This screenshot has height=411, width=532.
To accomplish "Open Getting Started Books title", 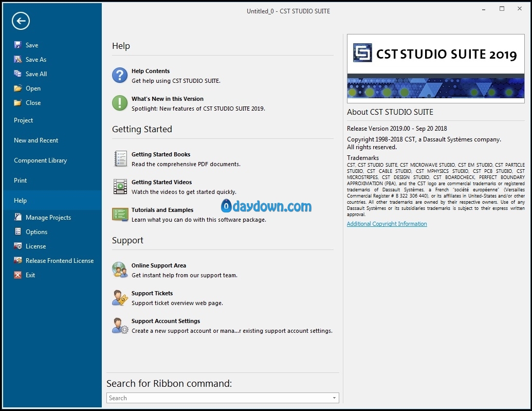I will 161,154.
